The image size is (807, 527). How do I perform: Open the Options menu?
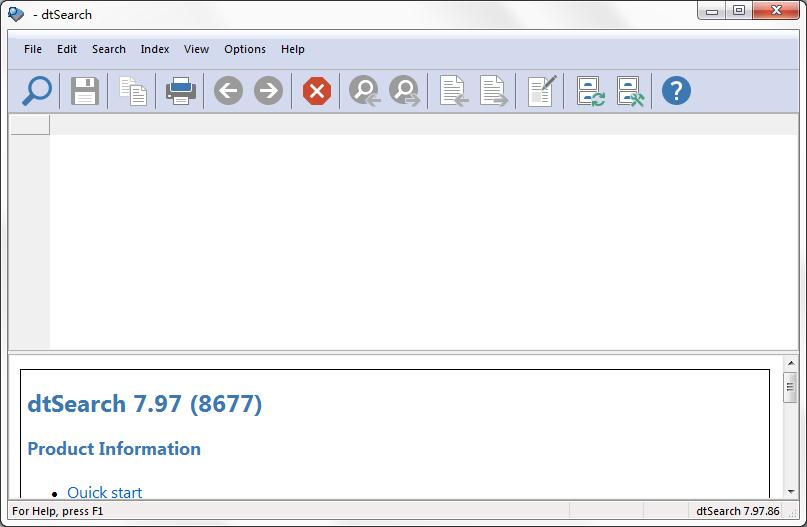(x=245, y=49)
